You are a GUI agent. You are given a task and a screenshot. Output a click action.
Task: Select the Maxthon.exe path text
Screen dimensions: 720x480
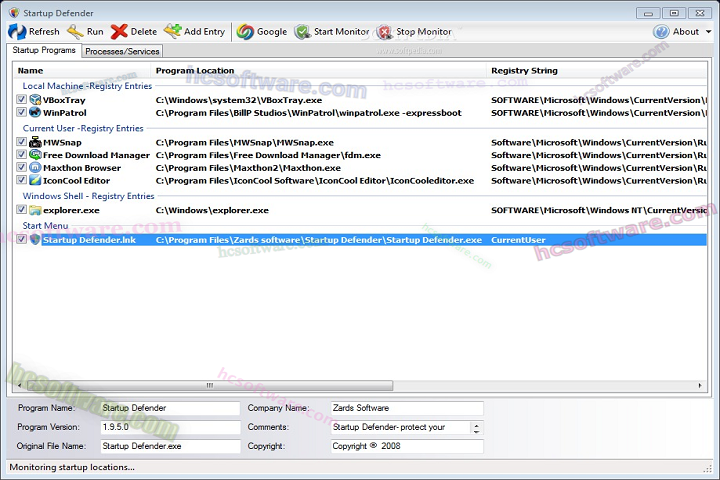click(x=248, y=168)
